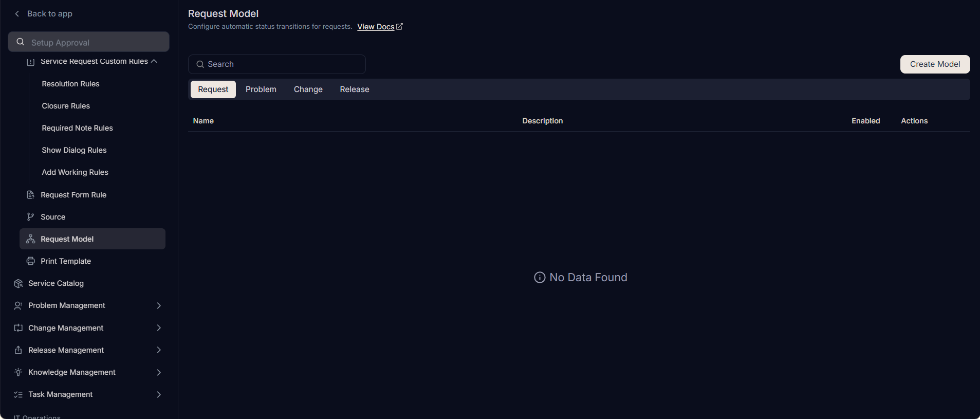980x419 pixels.
Task: Click the Description column header
Action: (x=543, y=121)
